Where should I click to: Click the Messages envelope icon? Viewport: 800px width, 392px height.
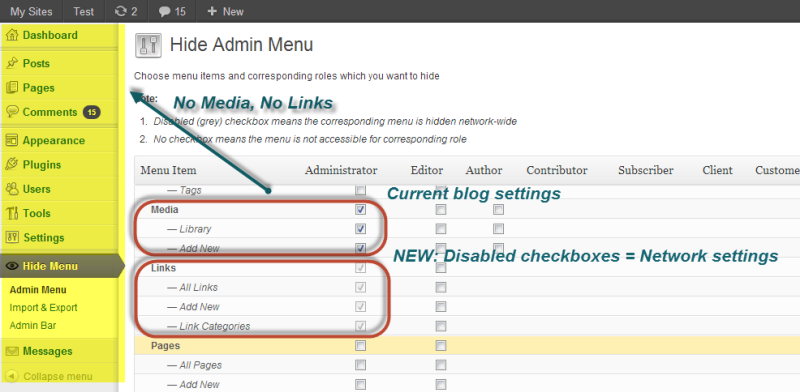12,351
